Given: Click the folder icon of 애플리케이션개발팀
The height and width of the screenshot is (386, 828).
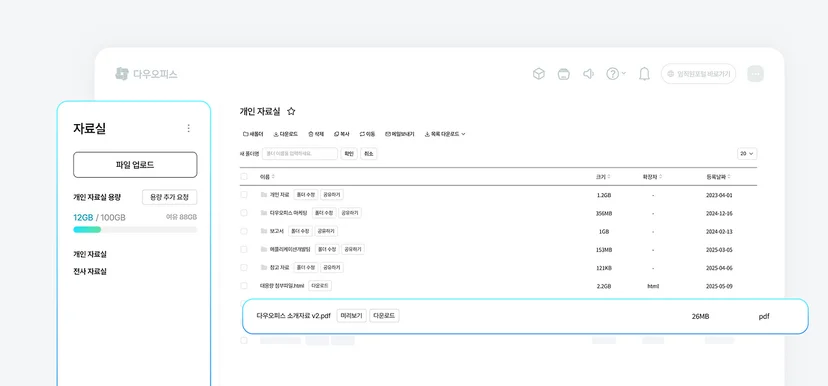Looking at the screenshot, I should tap(264, 249).
